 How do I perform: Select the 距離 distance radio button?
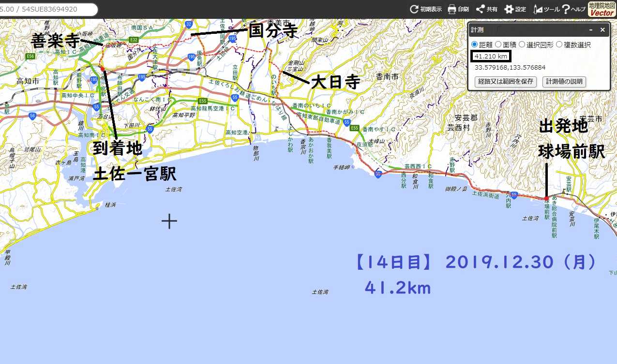(474, 44)
